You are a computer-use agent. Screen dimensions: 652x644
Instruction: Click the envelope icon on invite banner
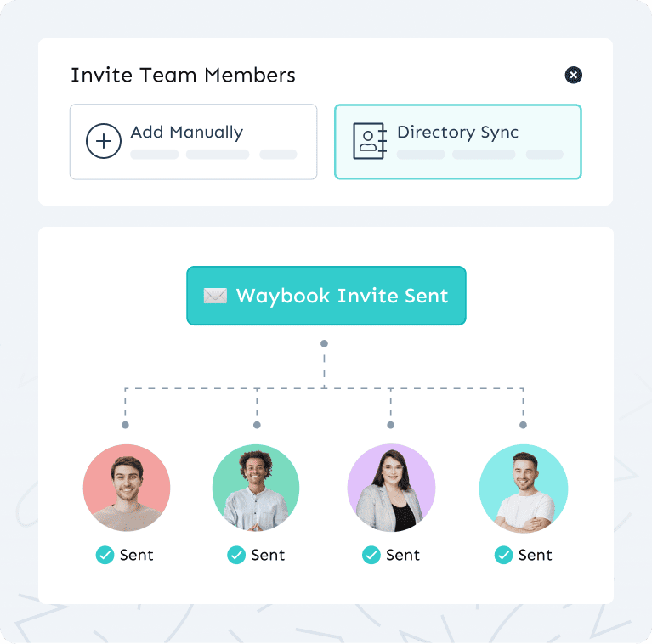click(215, 296)
